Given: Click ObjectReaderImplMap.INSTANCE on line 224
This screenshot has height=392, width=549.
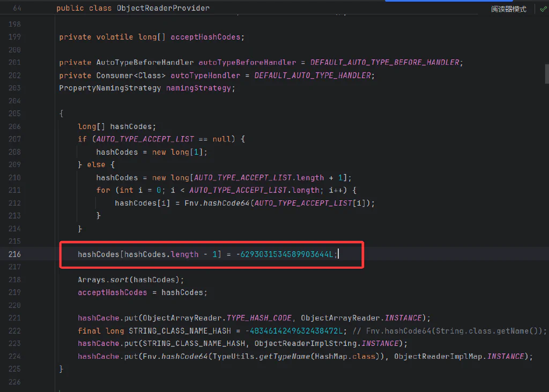Looking at the screenshot, I should tap(459, 356).
